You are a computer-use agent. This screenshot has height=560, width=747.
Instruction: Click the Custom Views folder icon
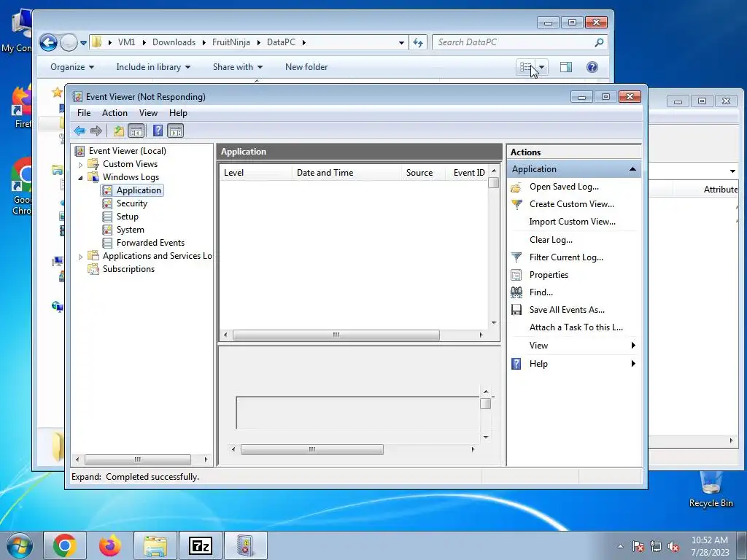coord(93,164)
